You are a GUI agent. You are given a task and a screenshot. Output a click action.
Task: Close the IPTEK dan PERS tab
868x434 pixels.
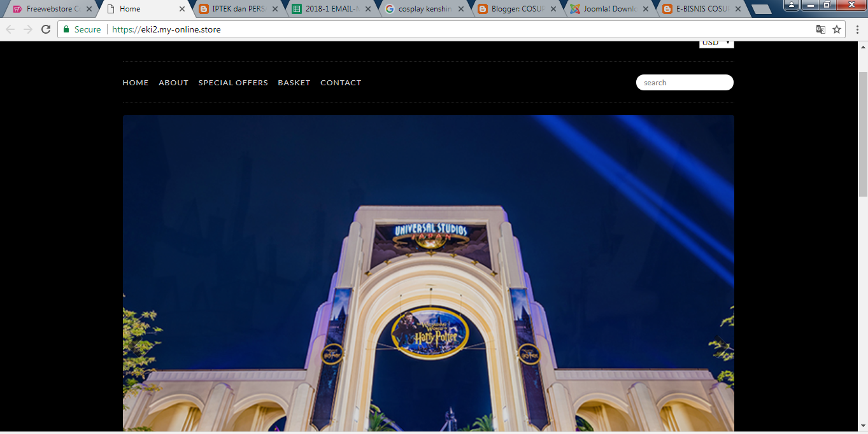[275, 9]
